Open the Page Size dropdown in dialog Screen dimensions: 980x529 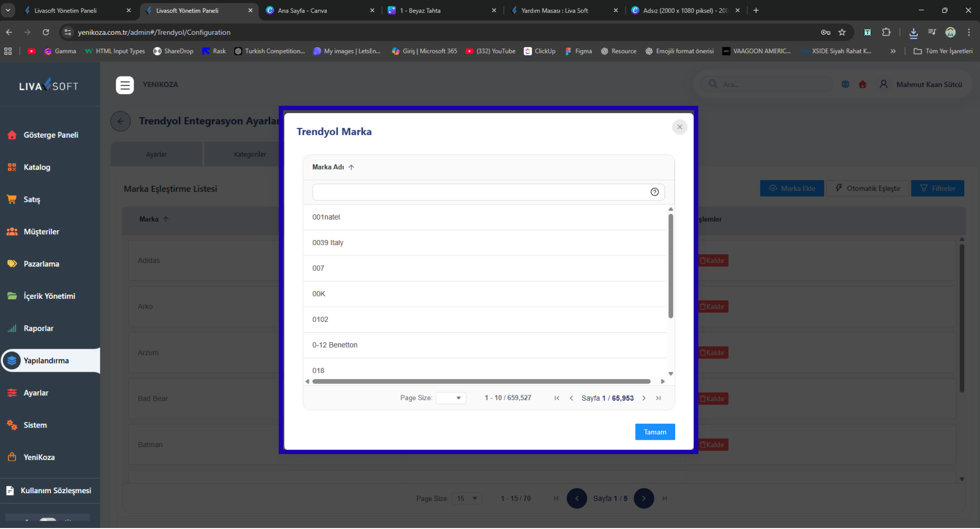tap(451, 398)
